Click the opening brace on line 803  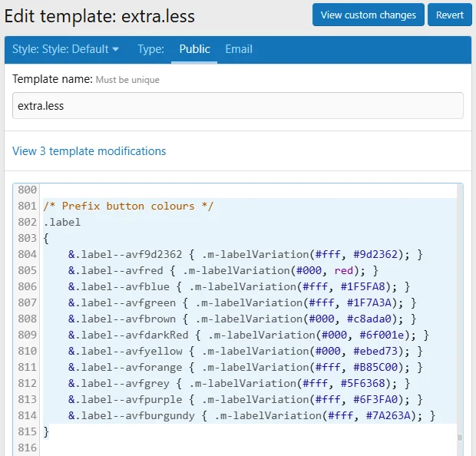click(x=46, y=238)
